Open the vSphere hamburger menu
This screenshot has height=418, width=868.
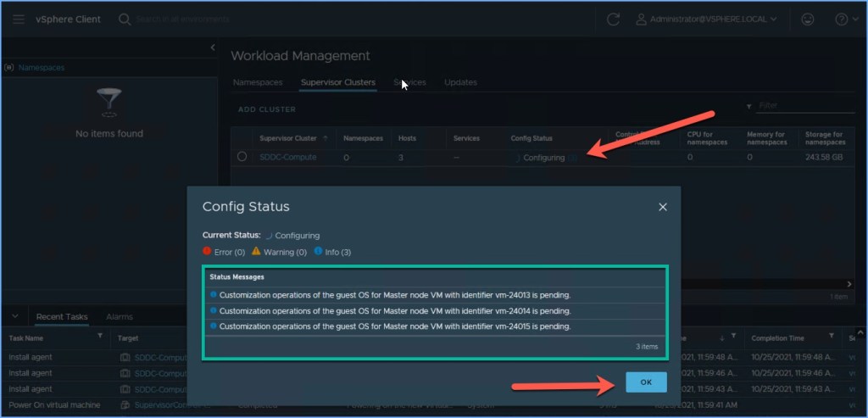[x=19, y=19]
